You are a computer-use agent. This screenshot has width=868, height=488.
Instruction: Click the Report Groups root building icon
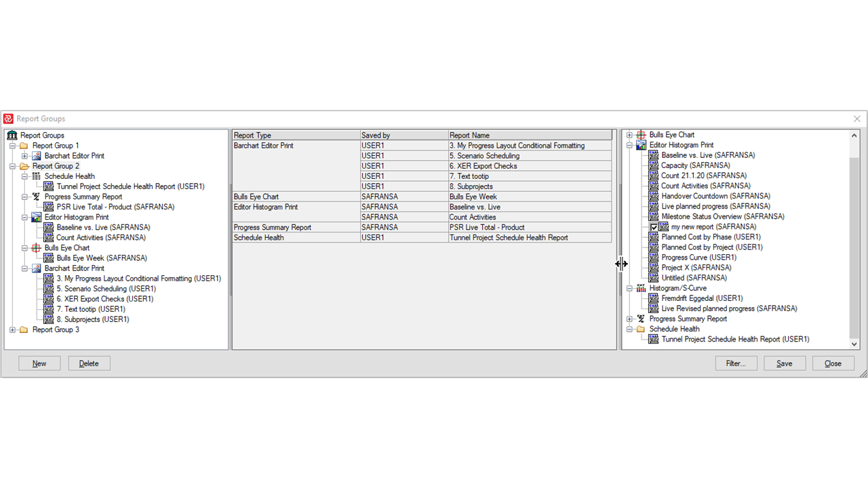(12, 136)
